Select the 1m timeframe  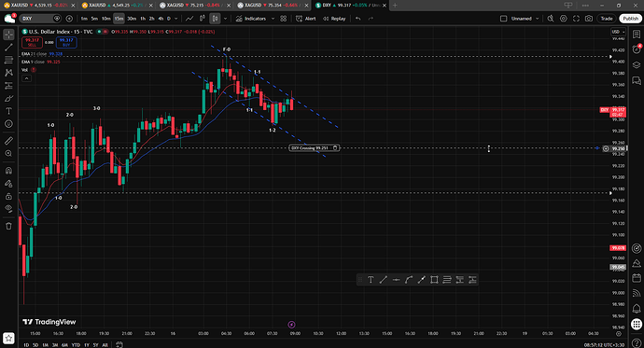pyautogui.click(x=84, y=19)
